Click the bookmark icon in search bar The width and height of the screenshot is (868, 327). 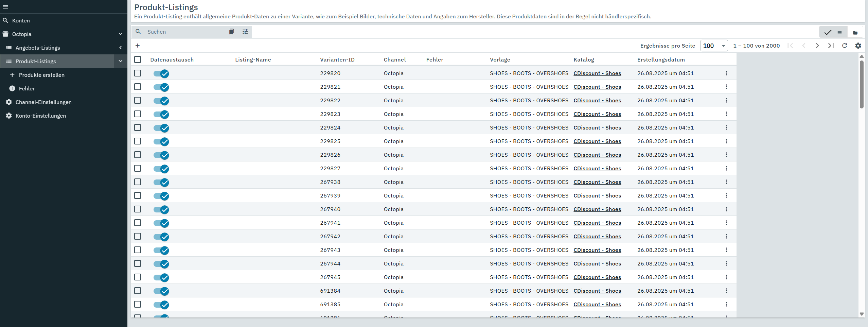click(x=231, y=32)
